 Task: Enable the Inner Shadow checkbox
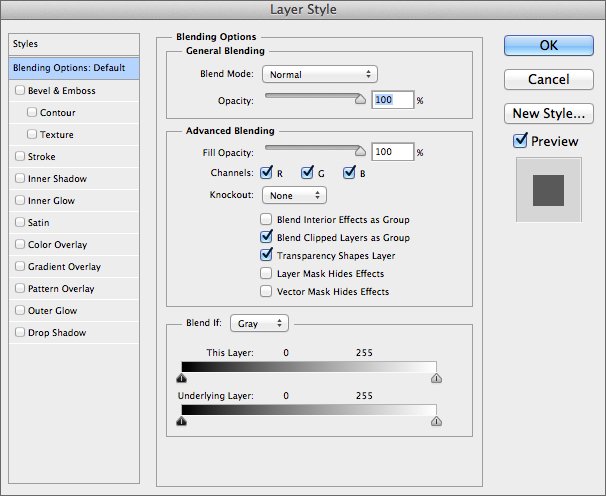(20, 179)
